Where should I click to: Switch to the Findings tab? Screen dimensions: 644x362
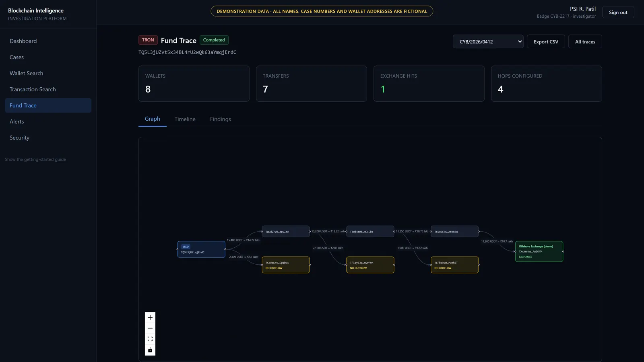click(220, 119)
